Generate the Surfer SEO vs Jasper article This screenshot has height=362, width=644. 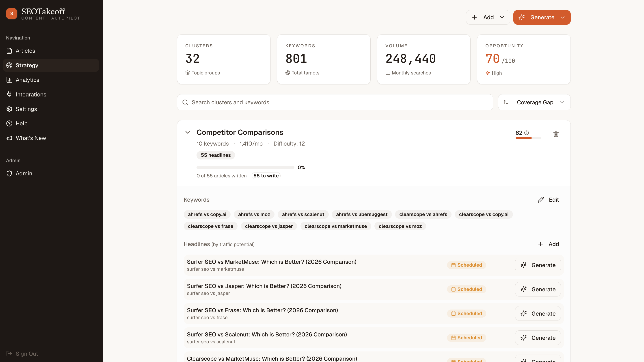(538, 289)
